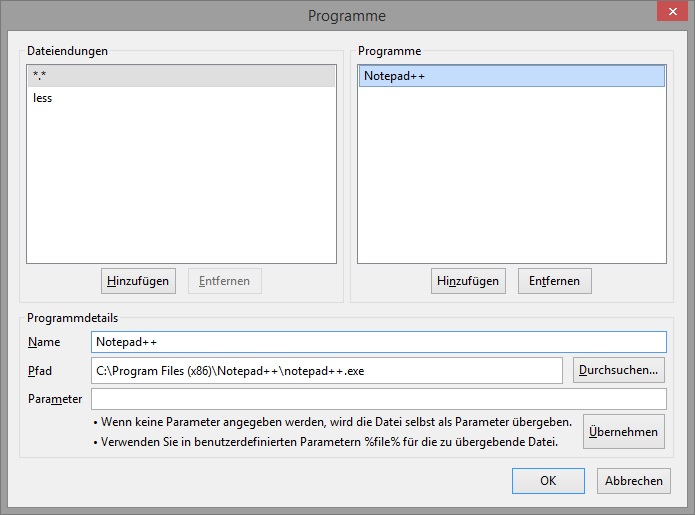The height and width of the screenshot is (515, 695).
Task: Apply program details with Übernehmen
Action: pyautogui.click(x=623, y=432)
